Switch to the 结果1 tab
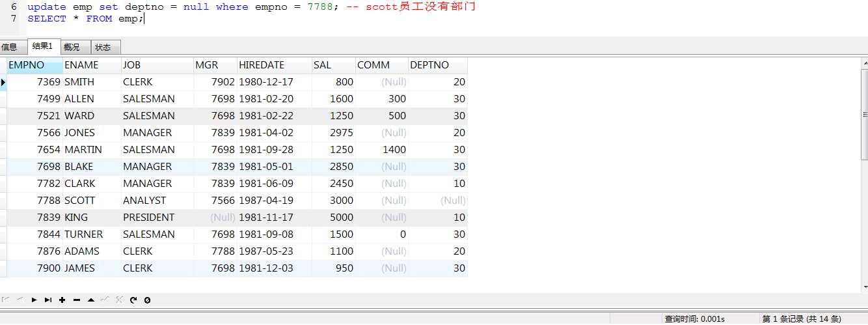 coord(43,46)
